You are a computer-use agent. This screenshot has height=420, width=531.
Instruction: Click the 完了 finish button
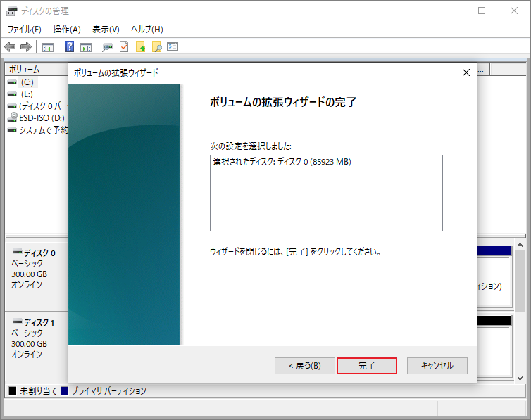tap(367, 366)
